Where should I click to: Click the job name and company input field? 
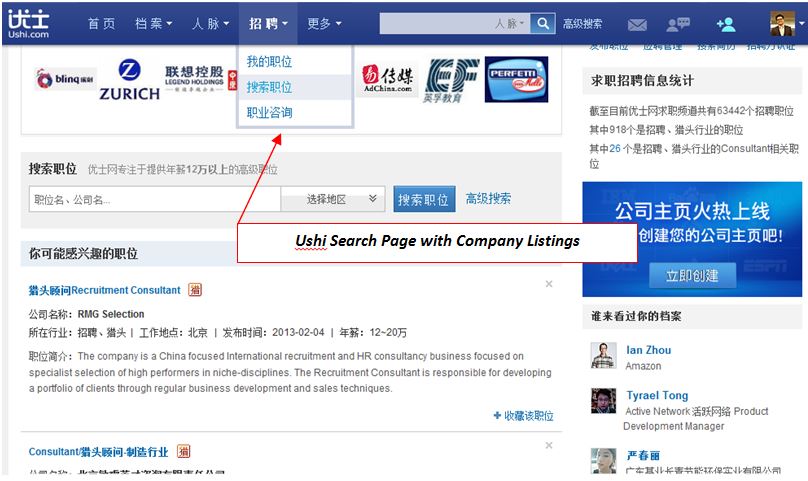click(x=155, y=199)
